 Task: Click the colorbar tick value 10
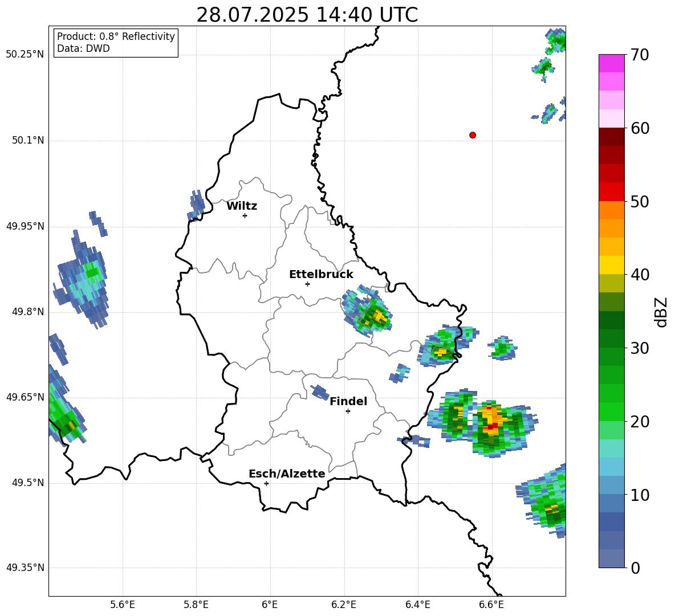(639, 495)
